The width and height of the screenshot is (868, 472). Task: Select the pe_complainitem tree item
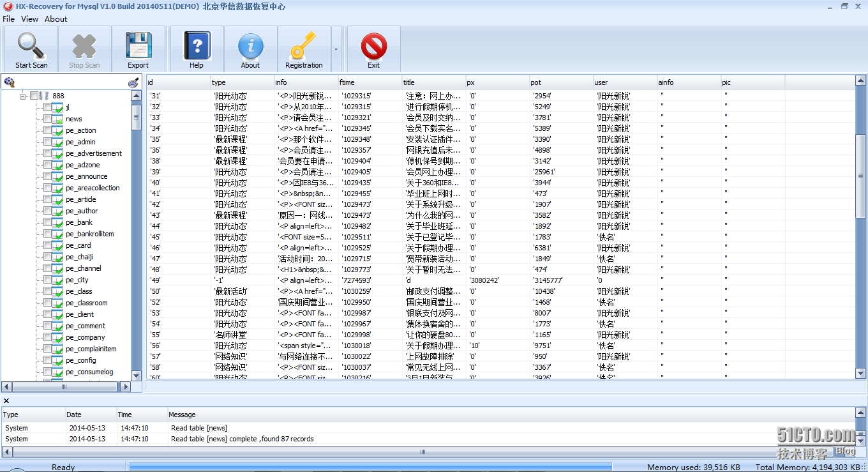pyautogui.click(x=91, y=349)
